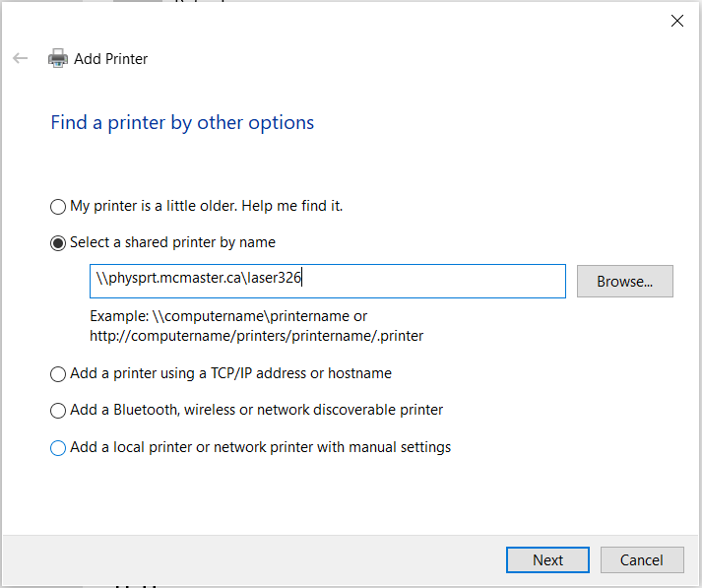Click the Next button
This screenshot has width=702, height=588.
click(547, 560)
